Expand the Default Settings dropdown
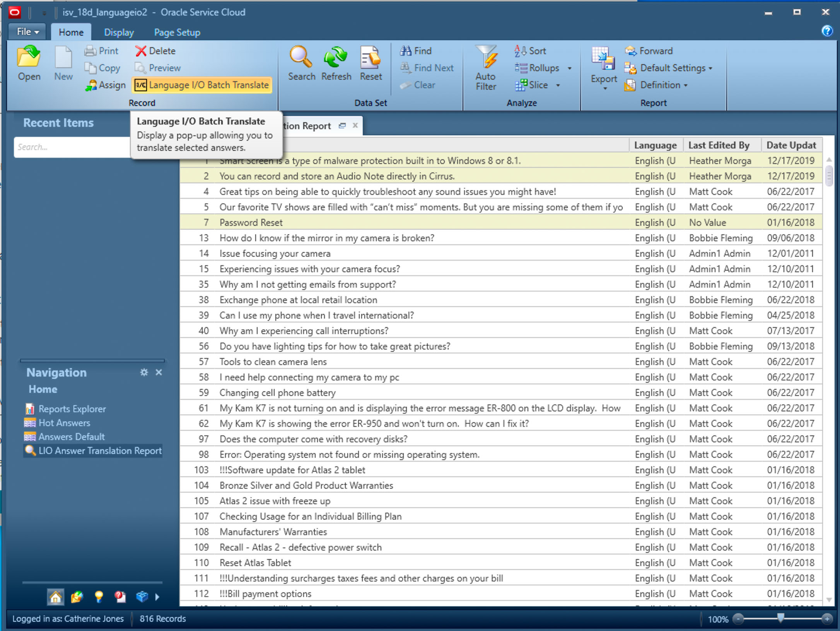The height and width of the screenshot is (631, 840). coord(710,68)
